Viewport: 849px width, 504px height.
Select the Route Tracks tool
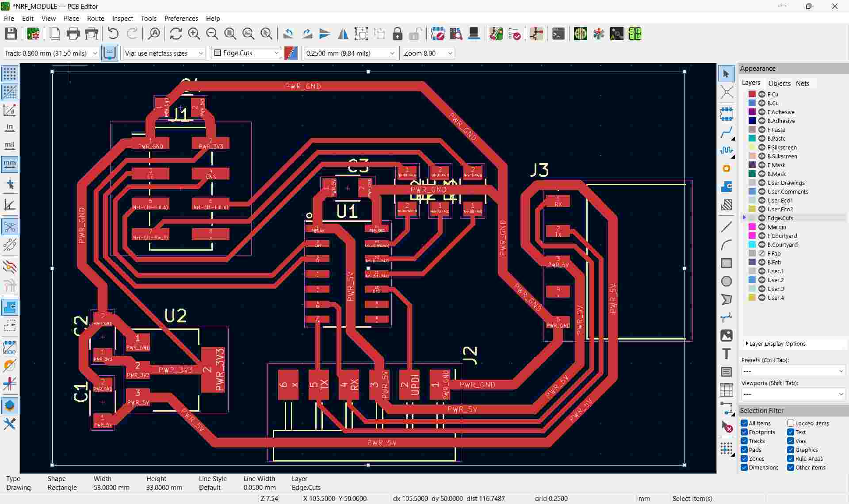[726, 132]
